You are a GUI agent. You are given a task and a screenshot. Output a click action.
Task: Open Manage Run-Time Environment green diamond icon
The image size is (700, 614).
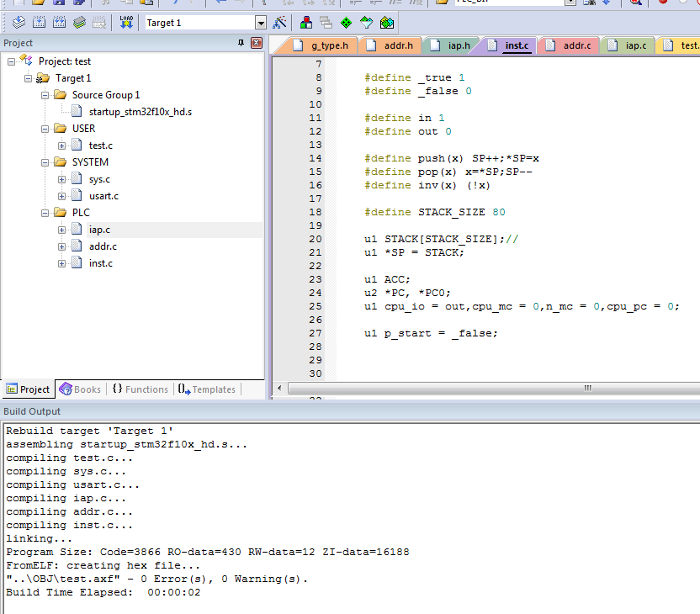point(346,23)
